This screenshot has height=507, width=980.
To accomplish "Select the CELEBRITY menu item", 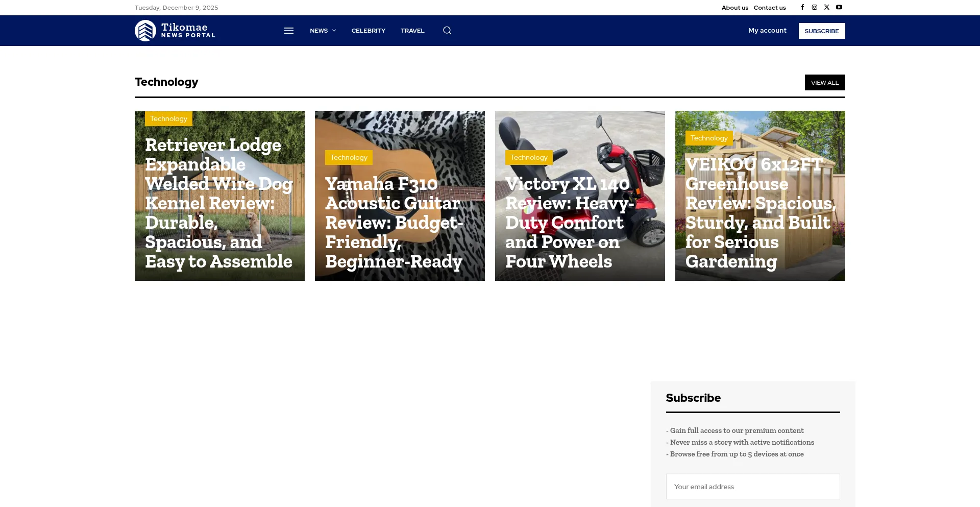I will click(368, 31).
